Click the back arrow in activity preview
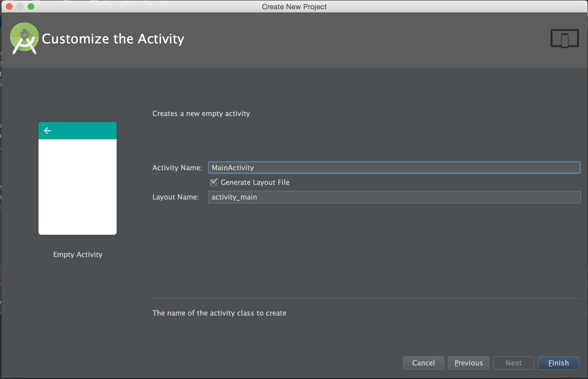 click(x=47, y=131)
